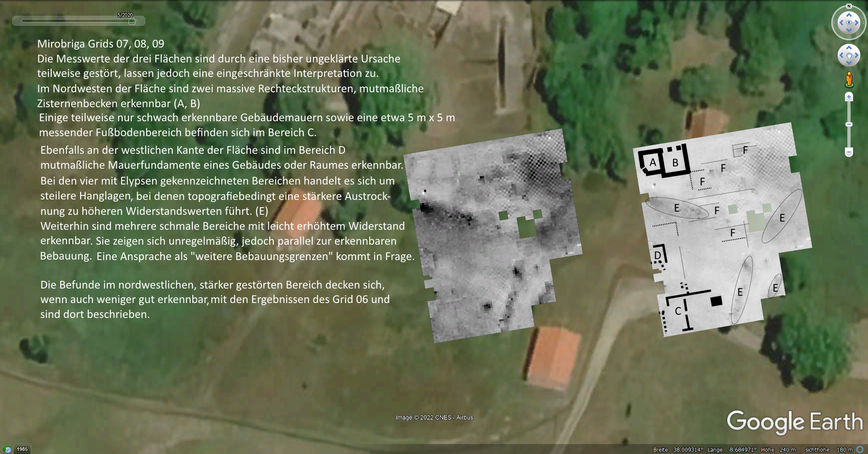Tilt view up with look joystick arrow
The image size is (868, 454).
tap(849, 15)
